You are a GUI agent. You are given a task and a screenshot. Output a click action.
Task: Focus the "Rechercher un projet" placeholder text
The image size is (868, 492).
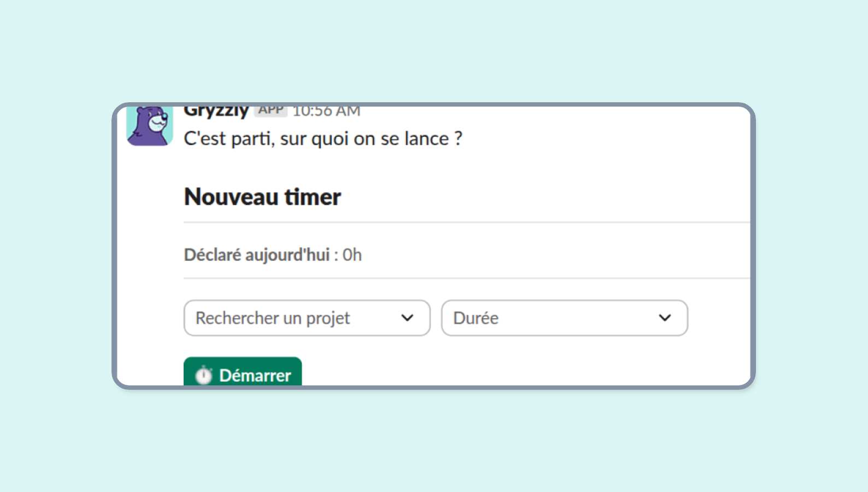pyautogui.click(x=273, y=318)
